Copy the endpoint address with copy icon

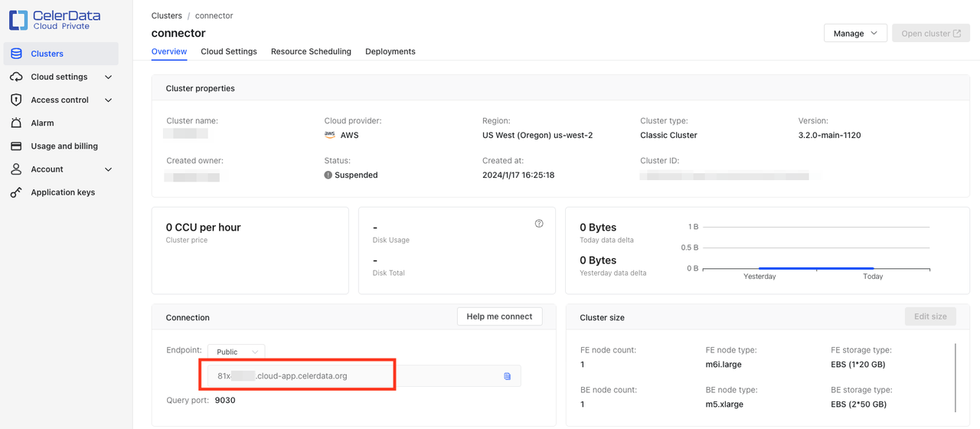click(507, 376)
